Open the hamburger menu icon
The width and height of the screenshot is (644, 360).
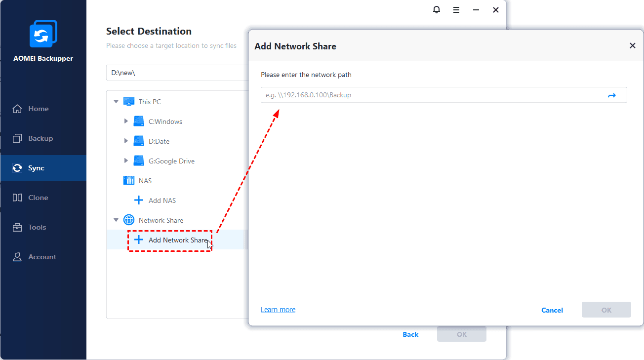pyautogui.click(x=456, y=10)
